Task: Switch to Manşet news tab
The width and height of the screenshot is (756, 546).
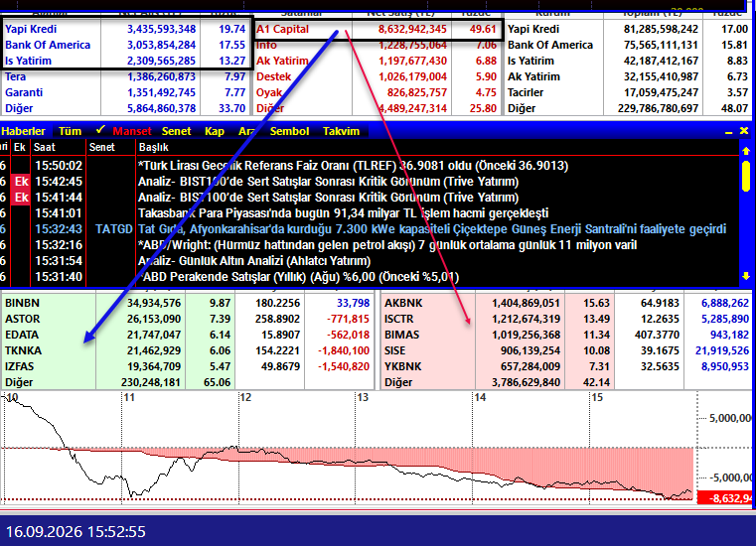Action: tap(131, 131)
